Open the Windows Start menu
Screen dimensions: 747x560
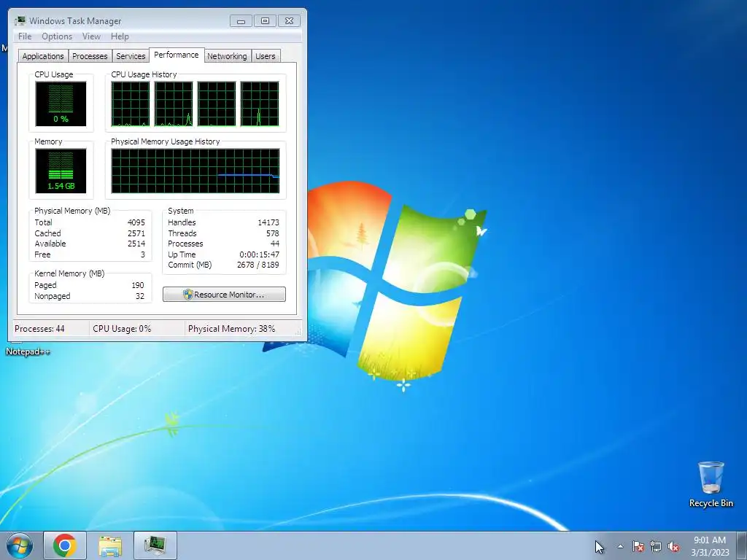coord(20,545)
